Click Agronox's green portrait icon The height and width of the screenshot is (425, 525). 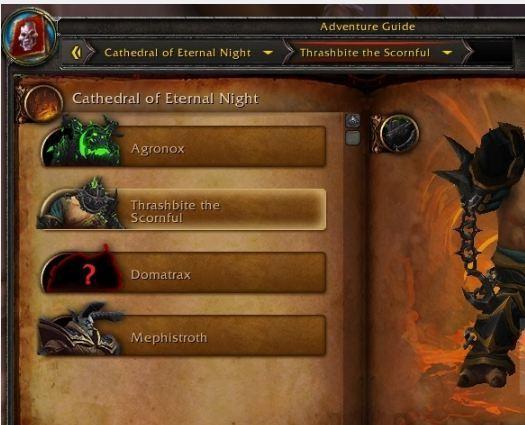pyautogui.click(x=84, y=141)
